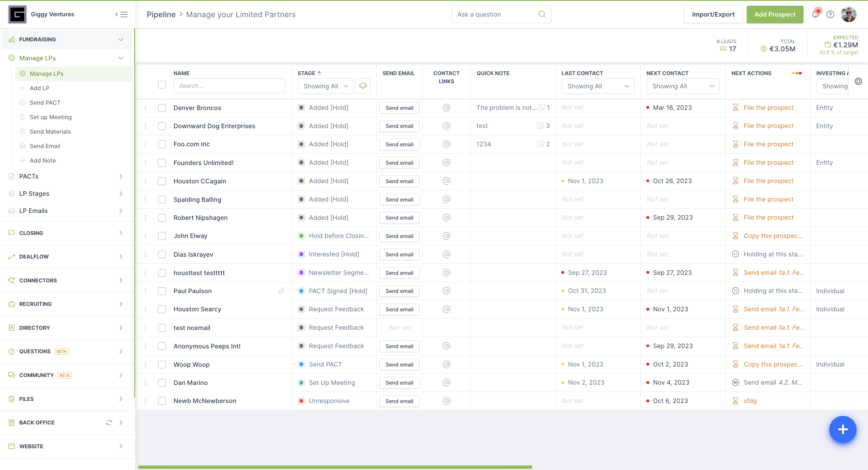
Task: Click the notification bell icon in top bar
Action: [x=815, y=14]
